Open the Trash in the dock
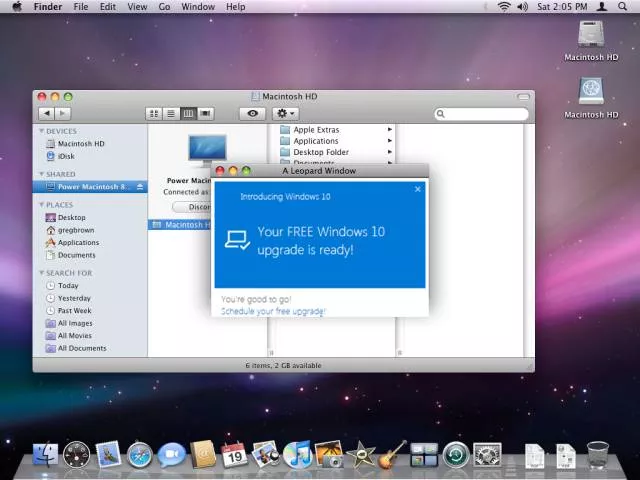Image resolution: width=640 pixels, height=480 pixels. coord(598,456)
